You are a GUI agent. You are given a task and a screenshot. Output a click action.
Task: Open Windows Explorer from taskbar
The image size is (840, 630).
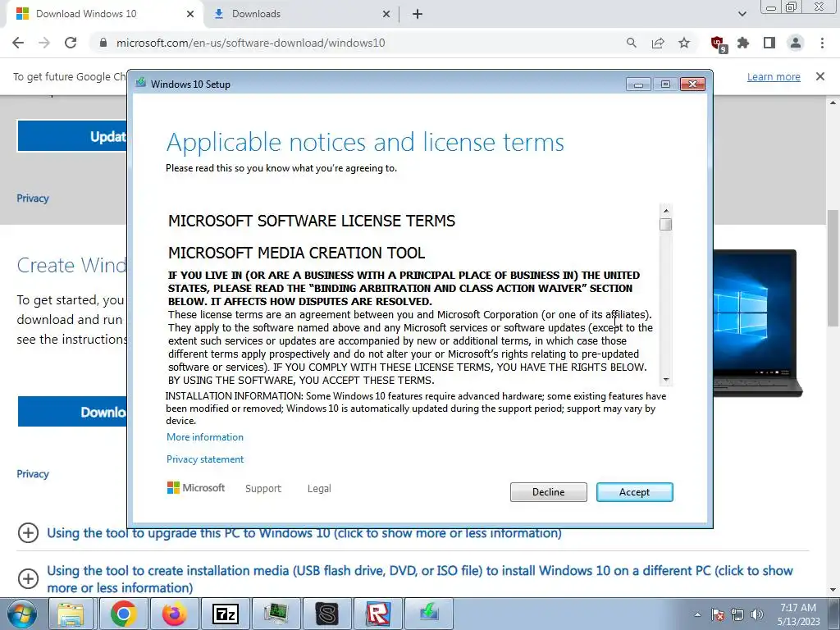point(71,614)
